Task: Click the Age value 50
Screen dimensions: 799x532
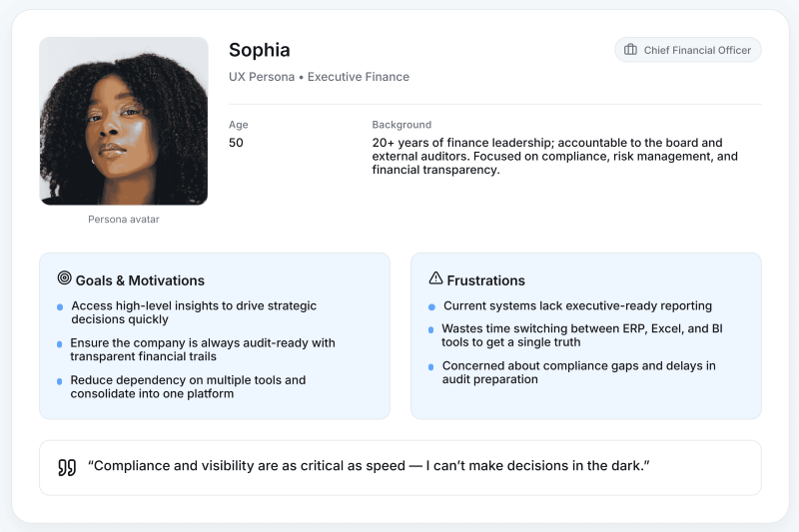Action: [236, 143]
